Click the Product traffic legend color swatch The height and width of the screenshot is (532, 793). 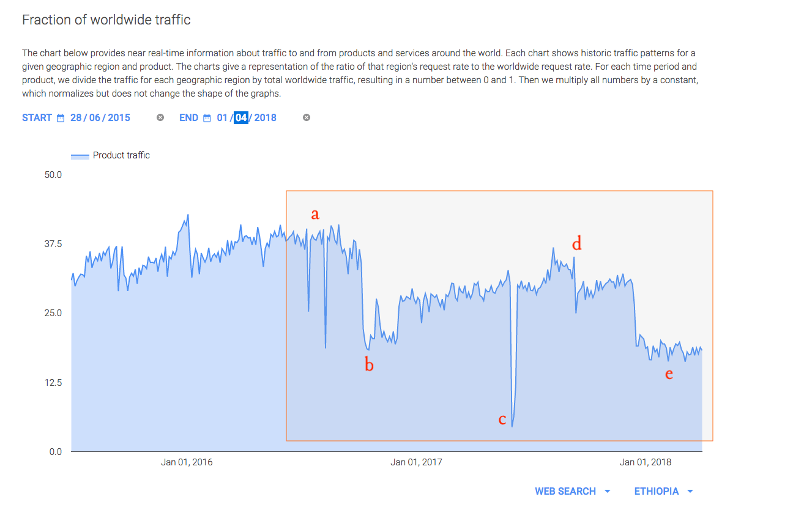coord(80,156)
